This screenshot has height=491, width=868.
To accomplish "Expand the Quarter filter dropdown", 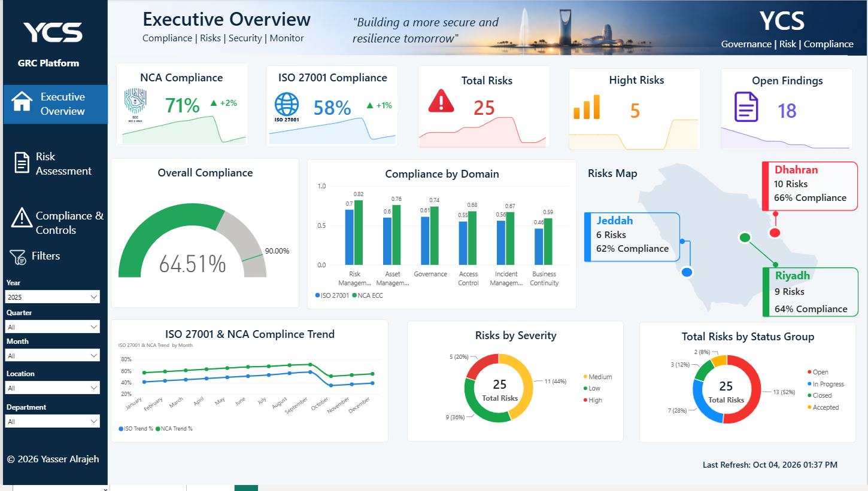I will tap(53, 327).
